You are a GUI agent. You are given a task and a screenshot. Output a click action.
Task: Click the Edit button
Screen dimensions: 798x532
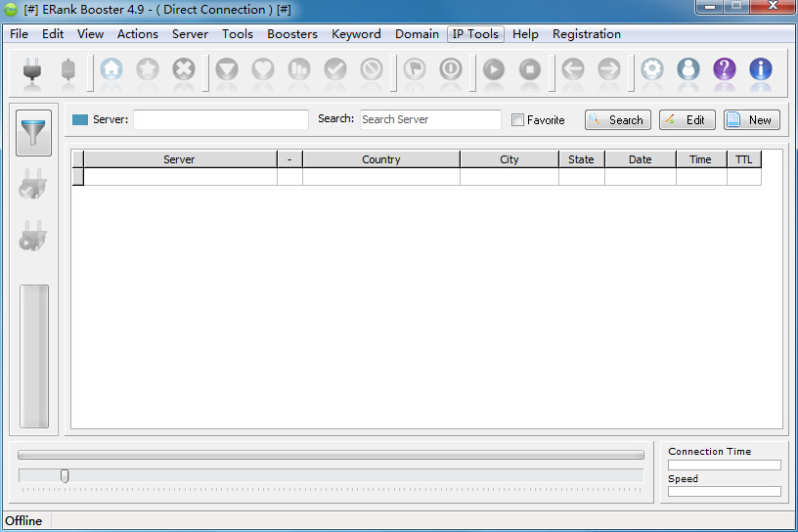(687, 120)
